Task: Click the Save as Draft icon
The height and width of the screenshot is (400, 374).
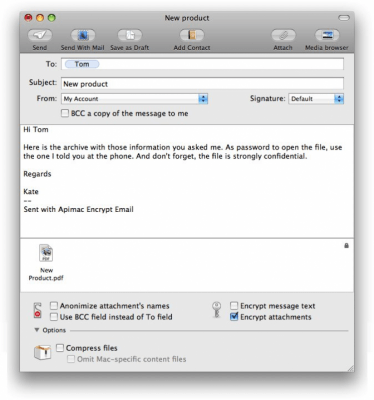Action: (x=130, y=35)
